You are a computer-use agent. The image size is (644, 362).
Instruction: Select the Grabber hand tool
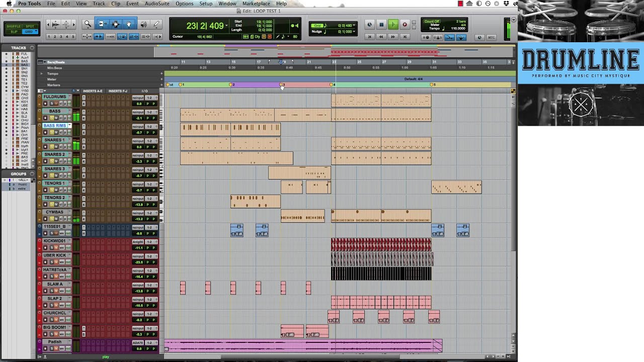coord(129,24)
